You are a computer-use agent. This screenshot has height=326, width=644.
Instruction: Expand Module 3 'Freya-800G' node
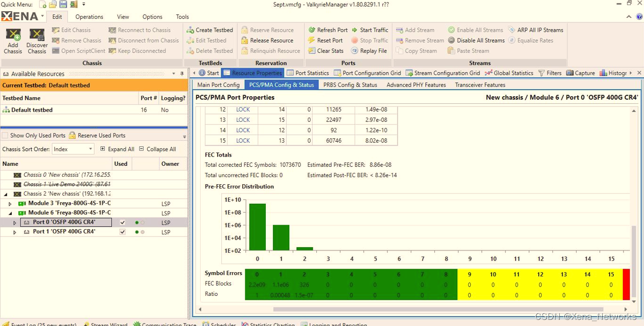(x=10, y=204)
